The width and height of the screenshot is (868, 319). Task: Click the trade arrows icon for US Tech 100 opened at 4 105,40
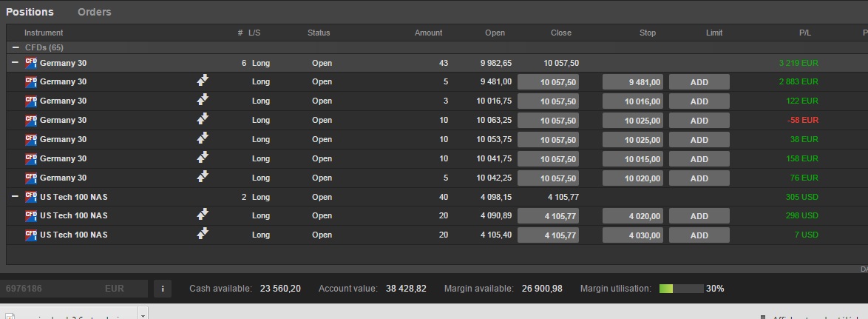(x=203, y=235)
